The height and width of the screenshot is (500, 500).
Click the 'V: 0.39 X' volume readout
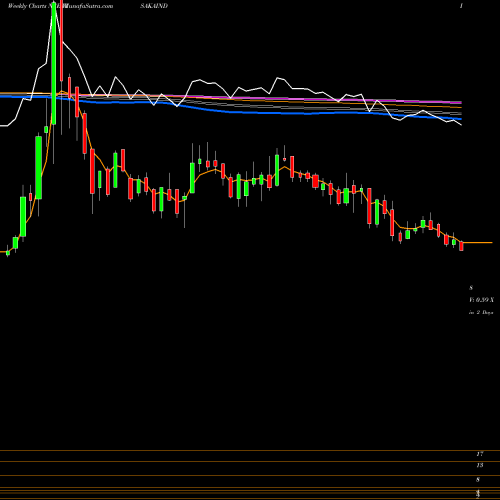click(481, 300)
